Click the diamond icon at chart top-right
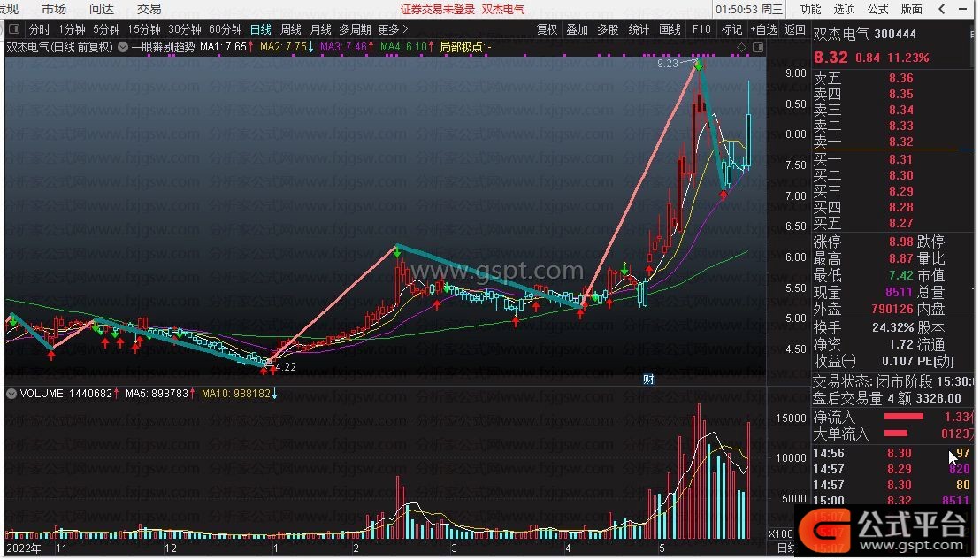 click(x=742, y=47)
